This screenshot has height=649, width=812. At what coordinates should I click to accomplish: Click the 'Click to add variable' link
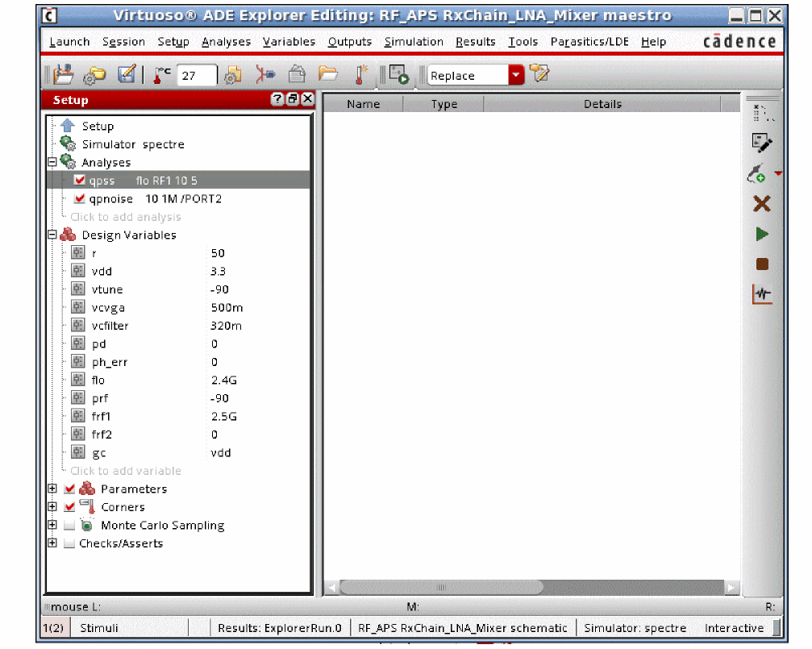point(125,471)
